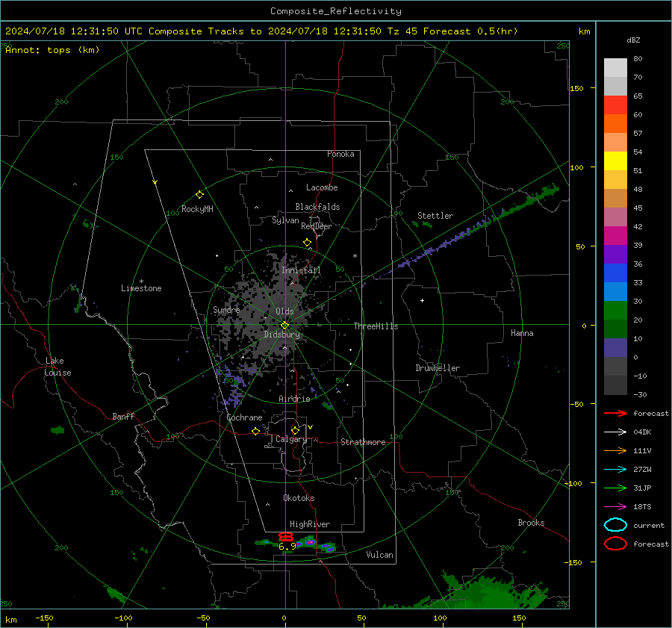672x628 pixels.
Task: Select the orange 111V arrow icon
Action: click(615, 450)
